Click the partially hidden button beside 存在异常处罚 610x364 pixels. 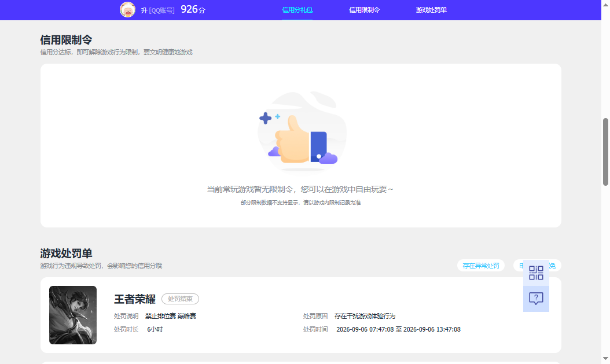tap(537, 266)
